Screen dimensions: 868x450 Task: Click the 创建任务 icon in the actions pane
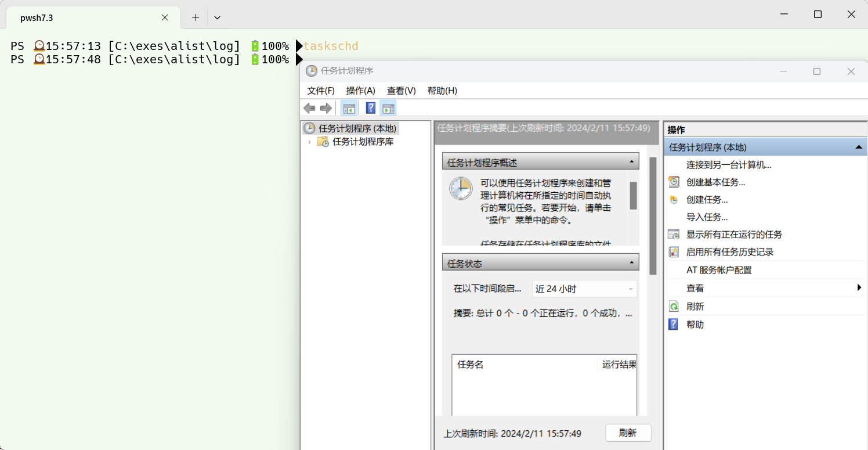coord(674,200)
